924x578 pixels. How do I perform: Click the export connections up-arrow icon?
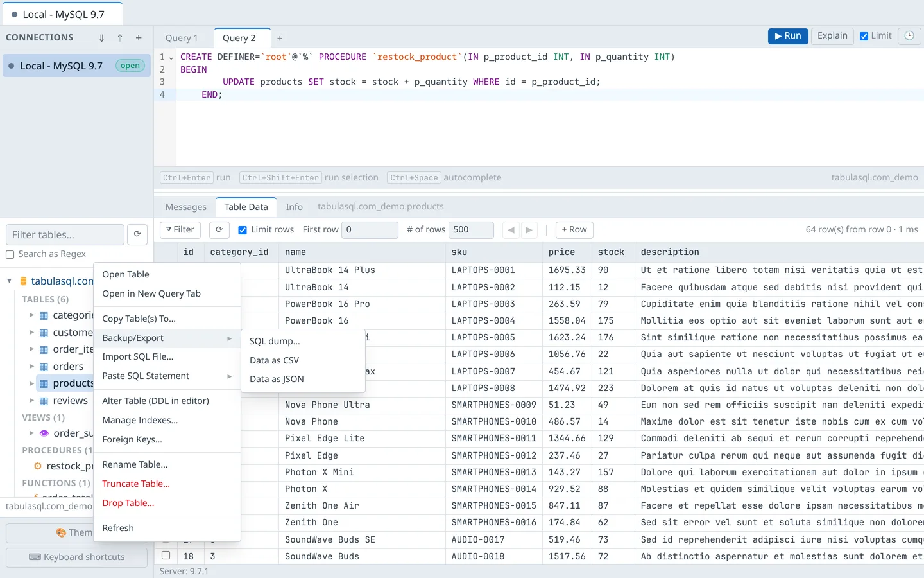[x=120, y=38]
